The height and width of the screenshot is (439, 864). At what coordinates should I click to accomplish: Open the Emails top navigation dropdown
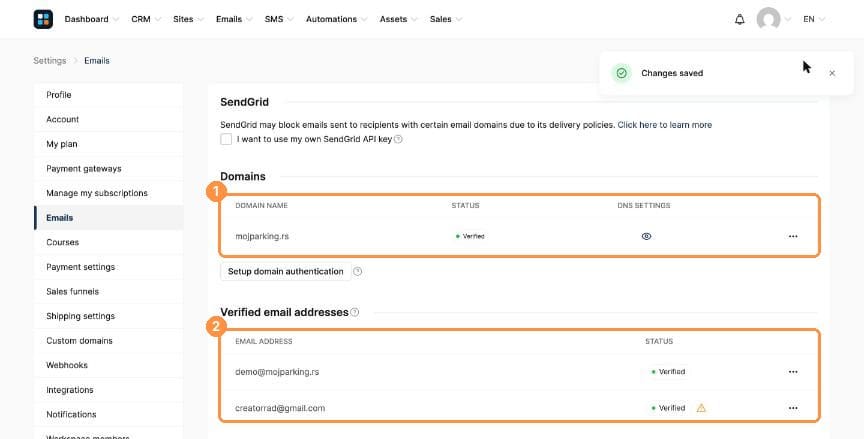point(234,19)
